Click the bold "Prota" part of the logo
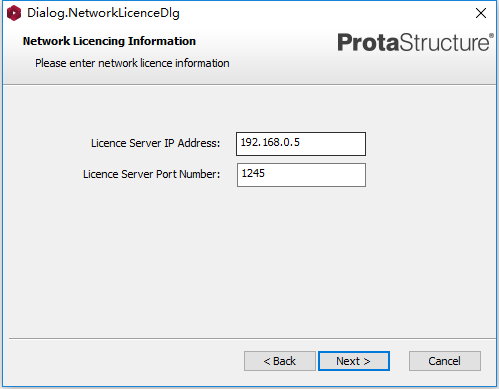 [x=368, y=43]
